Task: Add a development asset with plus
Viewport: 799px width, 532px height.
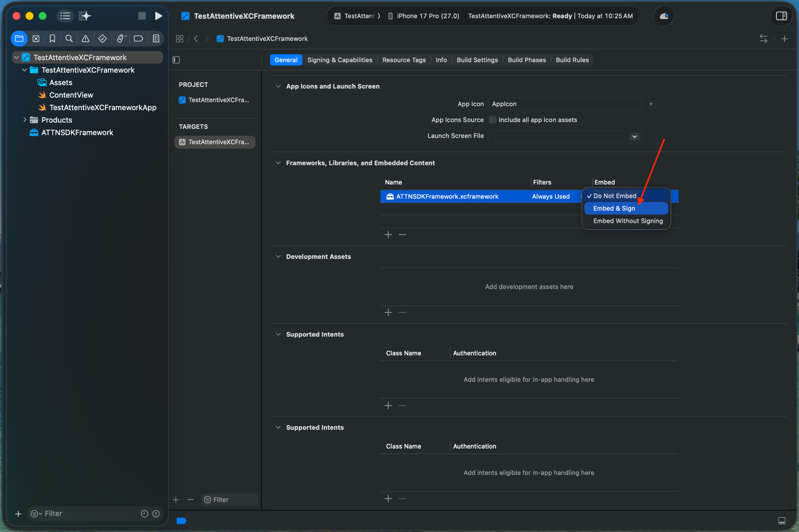Action: [x=388, y=312]
